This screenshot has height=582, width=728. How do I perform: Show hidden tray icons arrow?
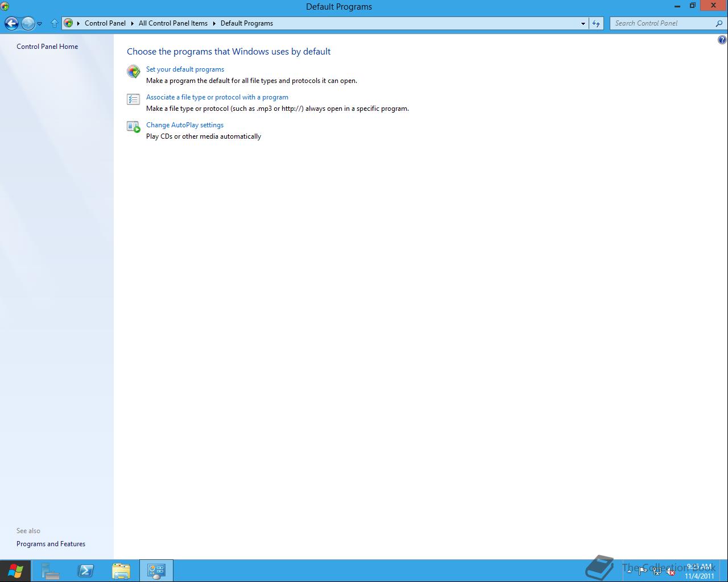(x=629, y=571)
